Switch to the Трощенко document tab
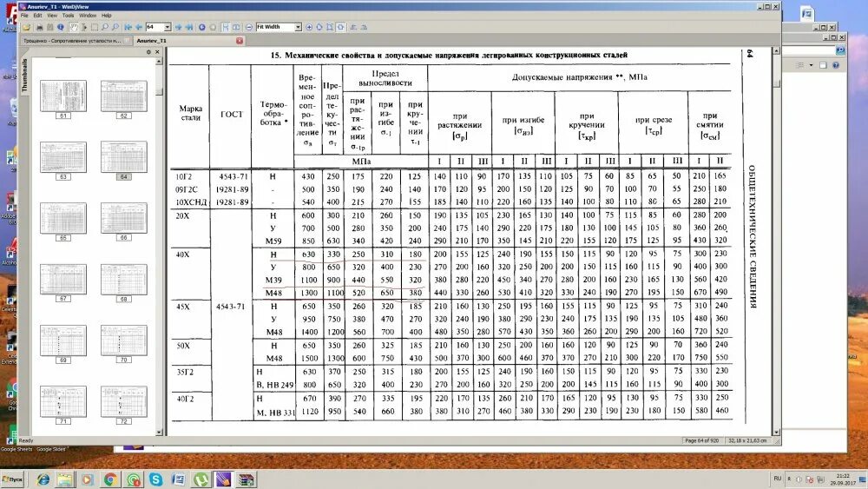The height and width of the screenshot is (489, 868). click(76, 41)
